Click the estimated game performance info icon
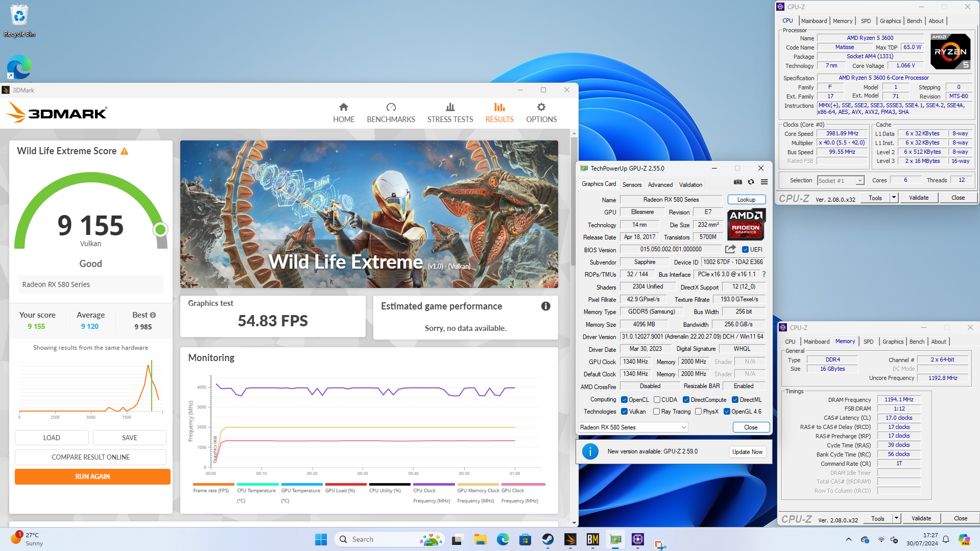980x551 pixels. 545,306
